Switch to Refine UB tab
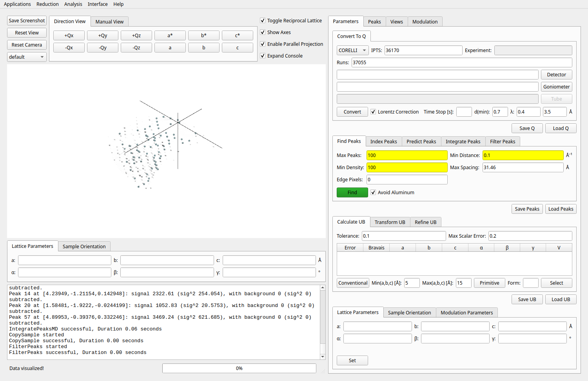This screenshot has width=588, height=381. (426, 222)
